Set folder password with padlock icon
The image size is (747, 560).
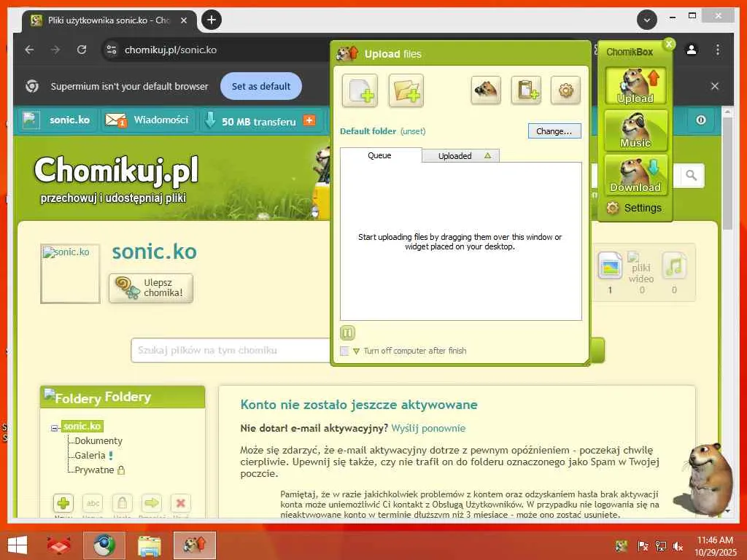[122, 503]
